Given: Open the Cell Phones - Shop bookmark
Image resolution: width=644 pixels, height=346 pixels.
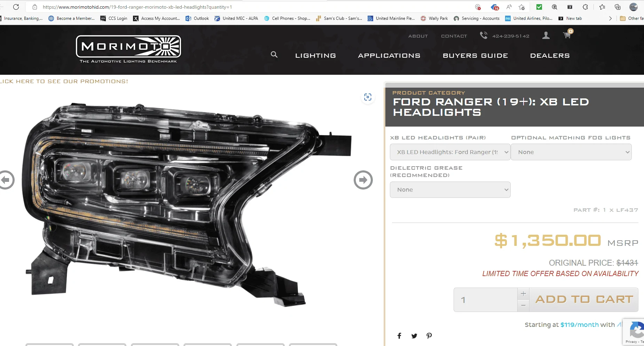Looking at the screenshot, I should click(287, 18).
